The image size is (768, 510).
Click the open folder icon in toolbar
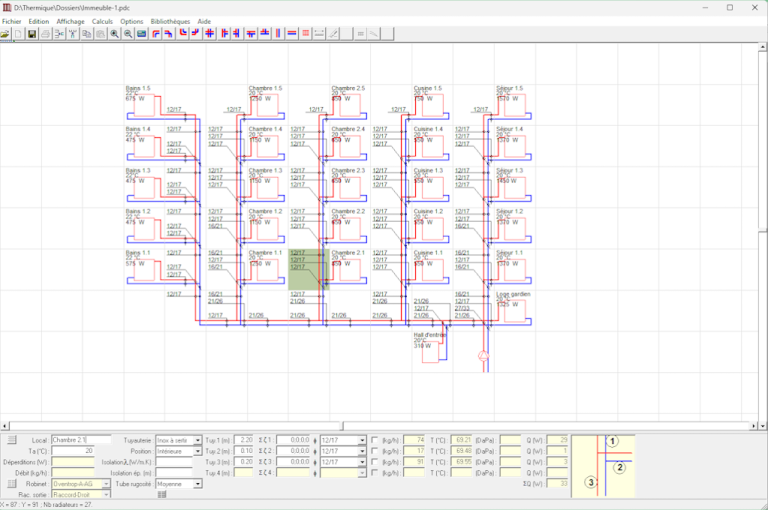pos(6,34)
